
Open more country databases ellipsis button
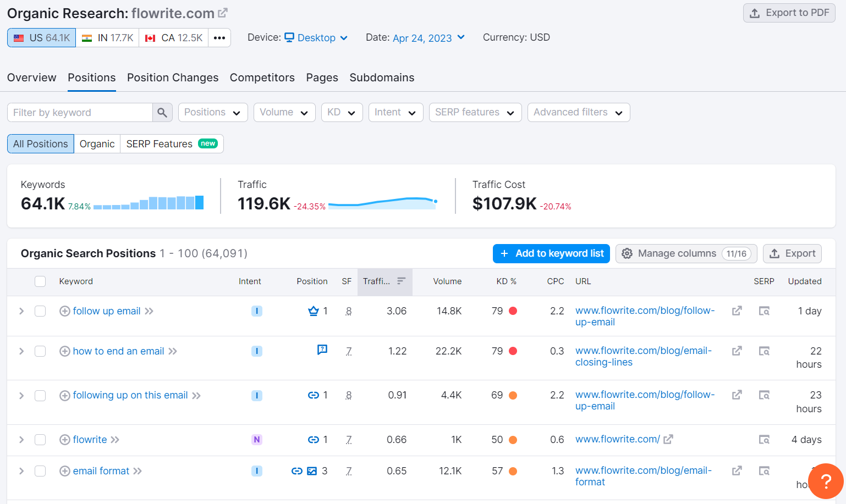click(x=219, y=38)
